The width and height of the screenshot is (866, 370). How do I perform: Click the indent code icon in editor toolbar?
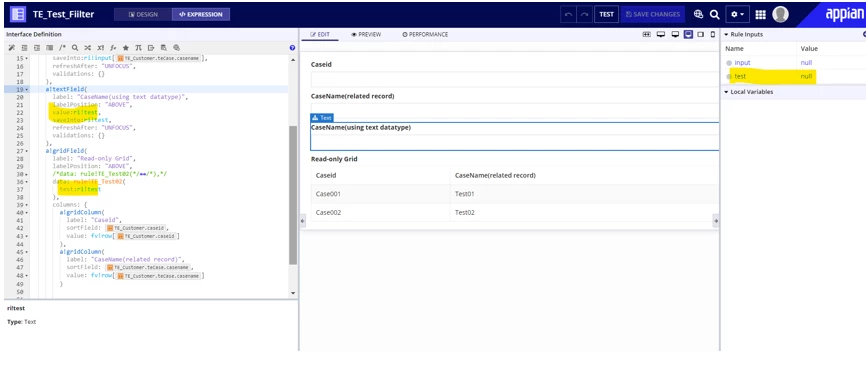click(x=36, y=48)
